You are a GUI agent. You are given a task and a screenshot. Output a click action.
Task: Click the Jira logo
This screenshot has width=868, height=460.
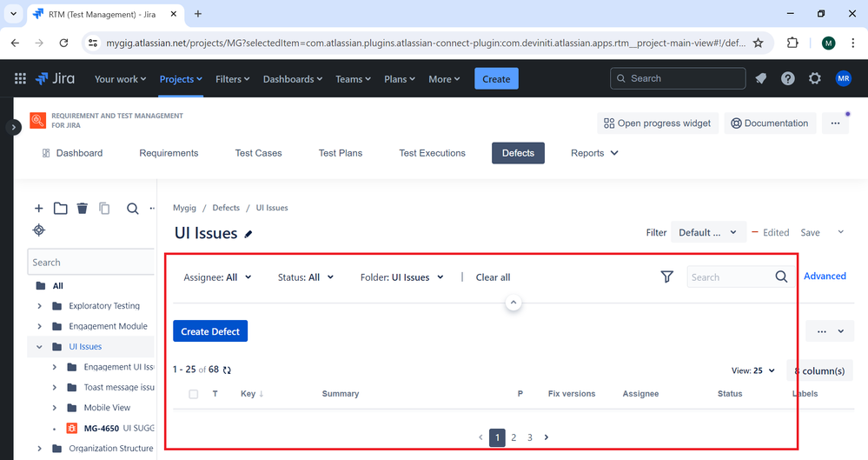coord(55,79)
